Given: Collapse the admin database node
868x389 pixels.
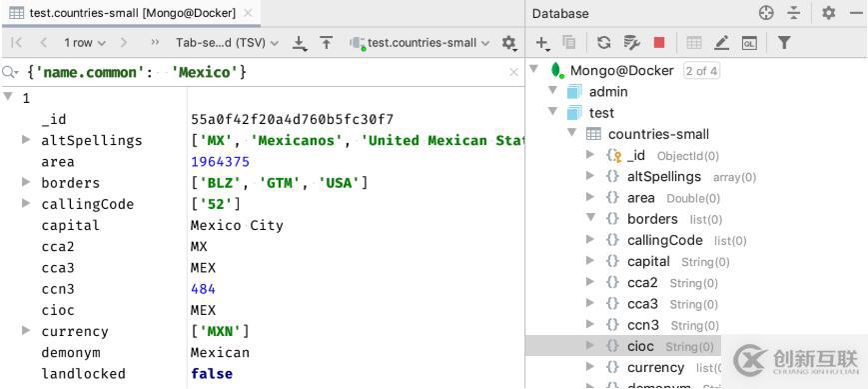Looking at the screenshot, I should 552,90.
